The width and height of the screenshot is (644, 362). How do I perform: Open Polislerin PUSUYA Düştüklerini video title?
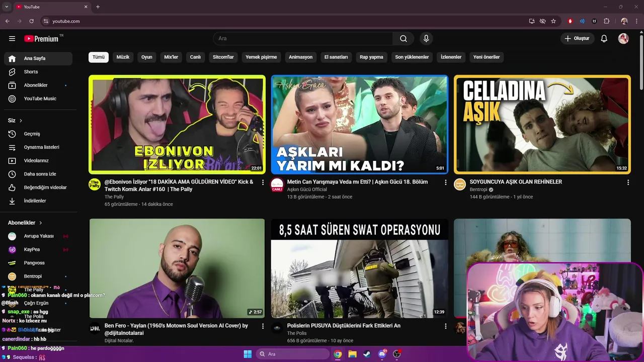[x=344, y=326]
